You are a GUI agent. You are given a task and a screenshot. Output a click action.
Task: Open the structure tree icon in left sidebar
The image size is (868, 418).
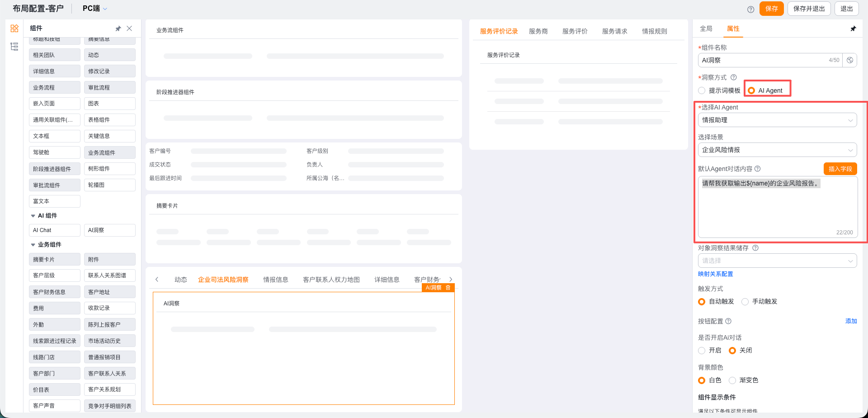click(14, 47)
